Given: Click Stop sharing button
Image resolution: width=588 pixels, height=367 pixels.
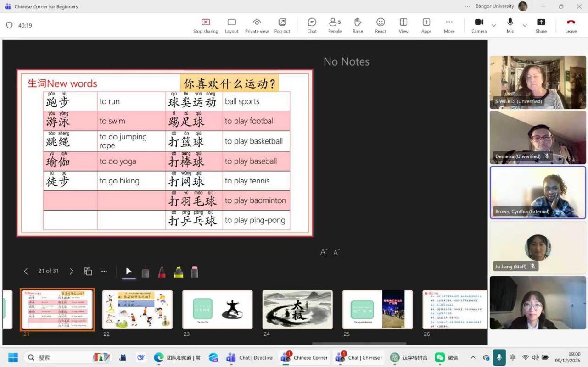Looking at the screenshot, I should tap(206, 25).
